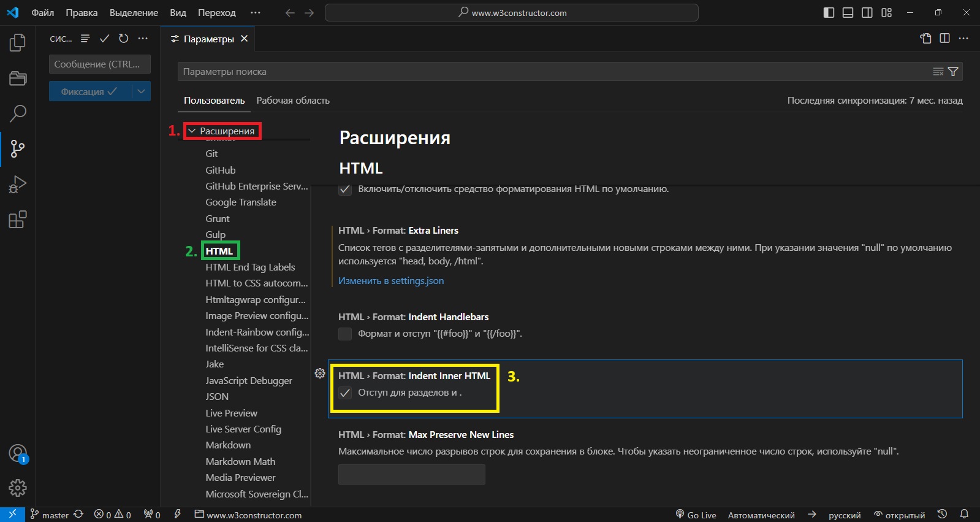Select HTML in settings tree
The height and width of the screenshot is (522, 980).
pos(219,251)
